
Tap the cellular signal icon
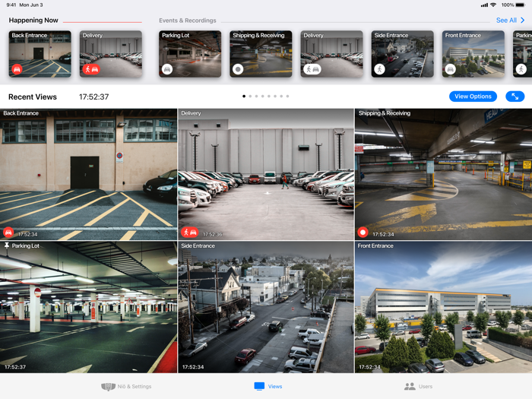point(484,5)
